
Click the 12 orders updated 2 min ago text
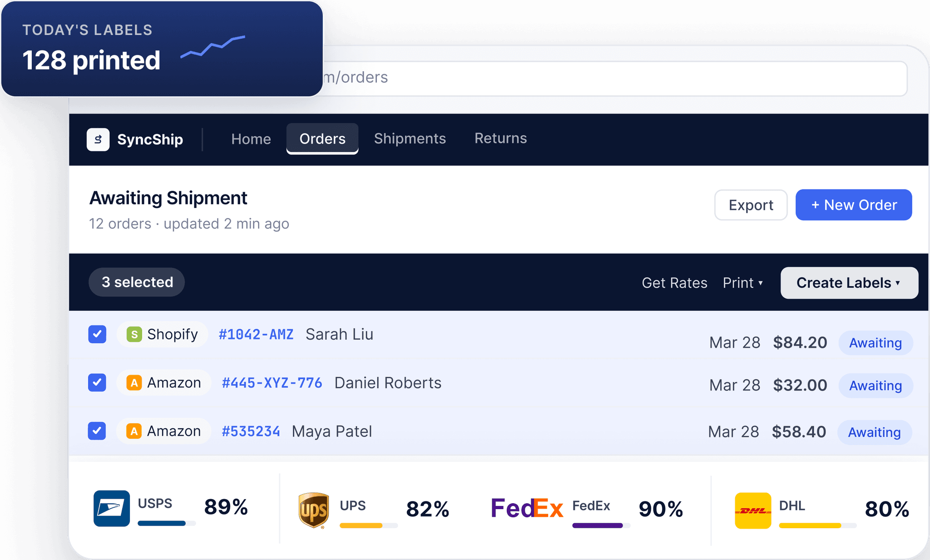coord(189,224)
